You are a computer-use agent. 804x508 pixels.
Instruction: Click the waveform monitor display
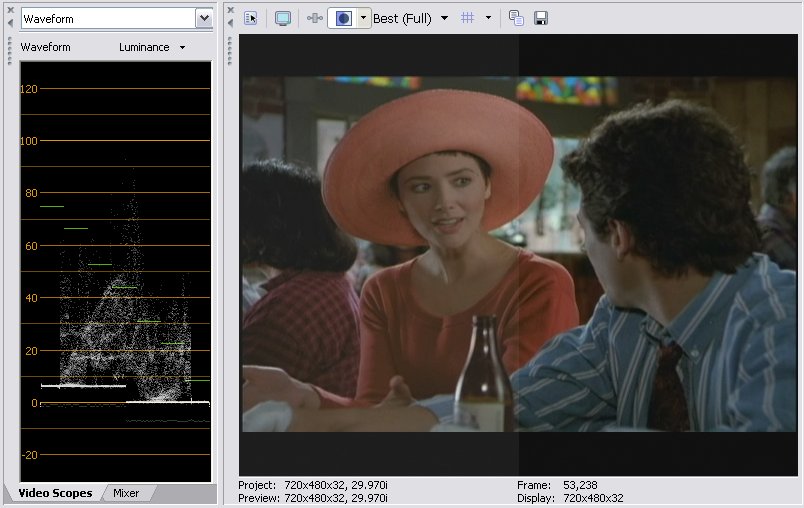click(x=116, y=272)
